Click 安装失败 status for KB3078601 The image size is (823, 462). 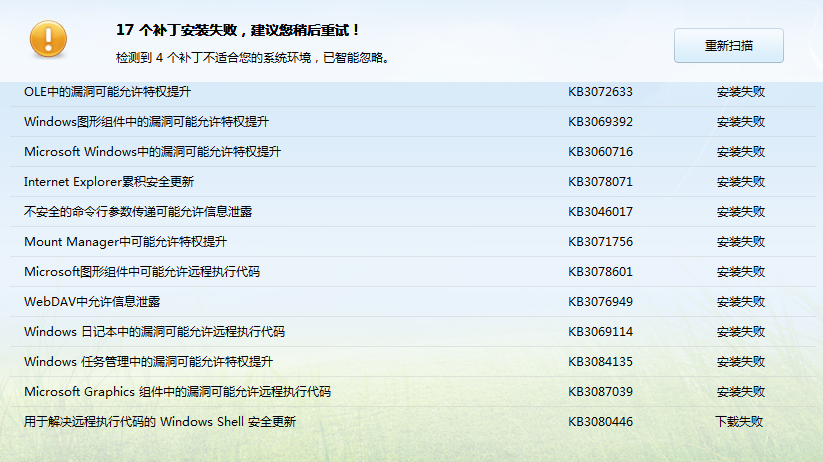(x=741, y=271)
